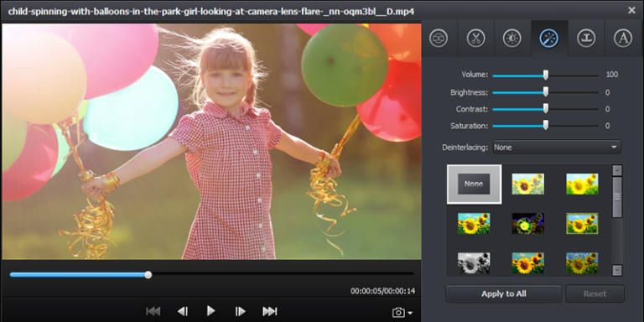Screen dimensions: 644x322
Task: Open the 3D video settings tab
Action: pyautogui.click(x=439, y=39)
